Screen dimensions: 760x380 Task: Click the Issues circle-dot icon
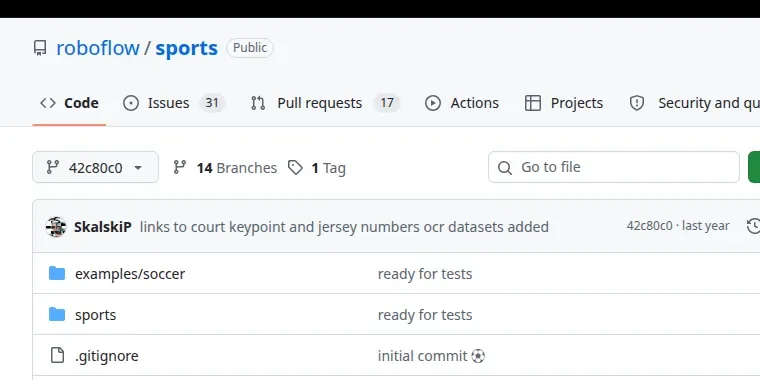(131, 103)
